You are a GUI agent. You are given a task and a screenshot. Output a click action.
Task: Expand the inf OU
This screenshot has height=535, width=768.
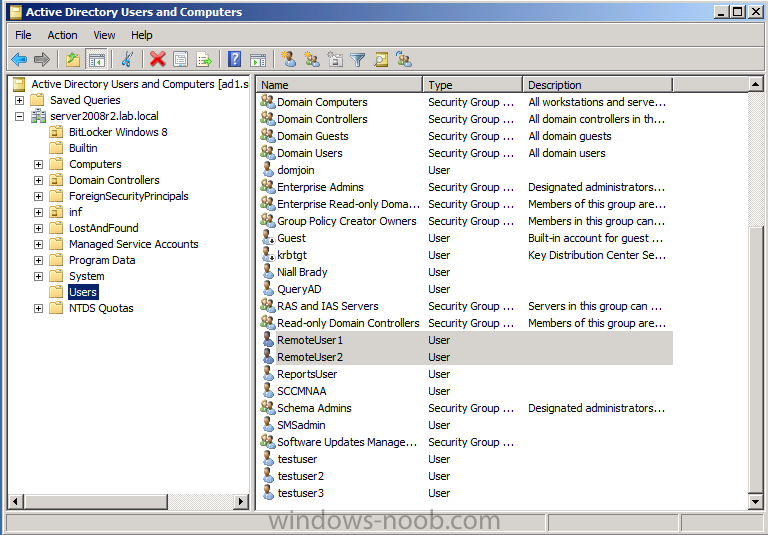click(38, 213)
